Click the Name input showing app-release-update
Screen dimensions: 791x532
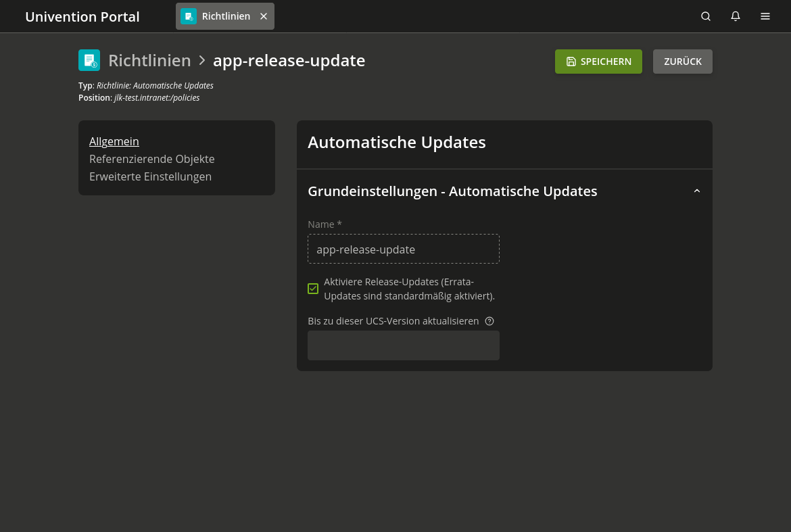point(404,249)
